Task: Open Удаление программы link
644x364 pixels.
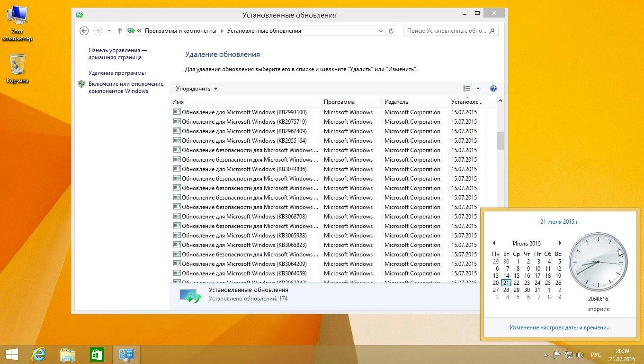Action: pyautogui.click(x=117, y=73)
